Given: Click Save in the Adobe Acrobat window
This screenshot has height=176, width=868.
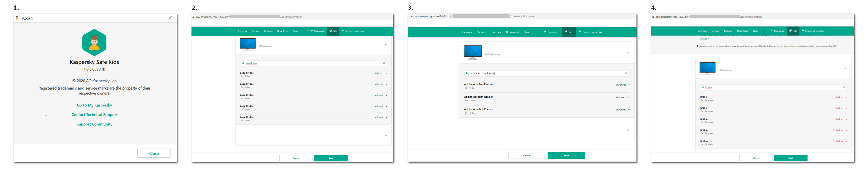Looking at the screenshot, I should (566, 155).
